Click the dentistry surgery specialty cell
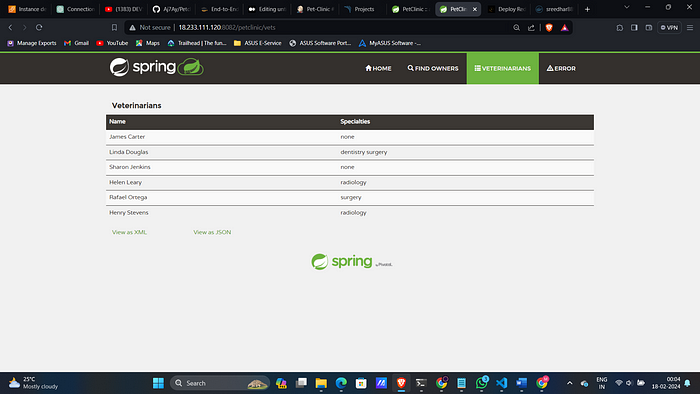The height and width of the screenshot is (394, 700). (364, 152)
